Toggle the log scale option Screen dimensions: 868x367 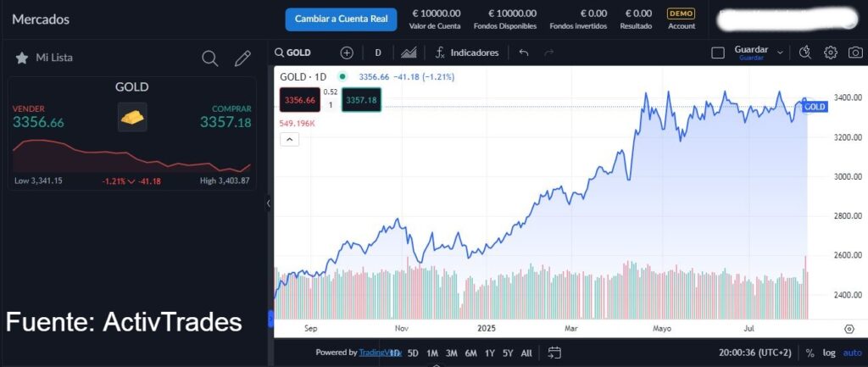[x=829, y=353]
